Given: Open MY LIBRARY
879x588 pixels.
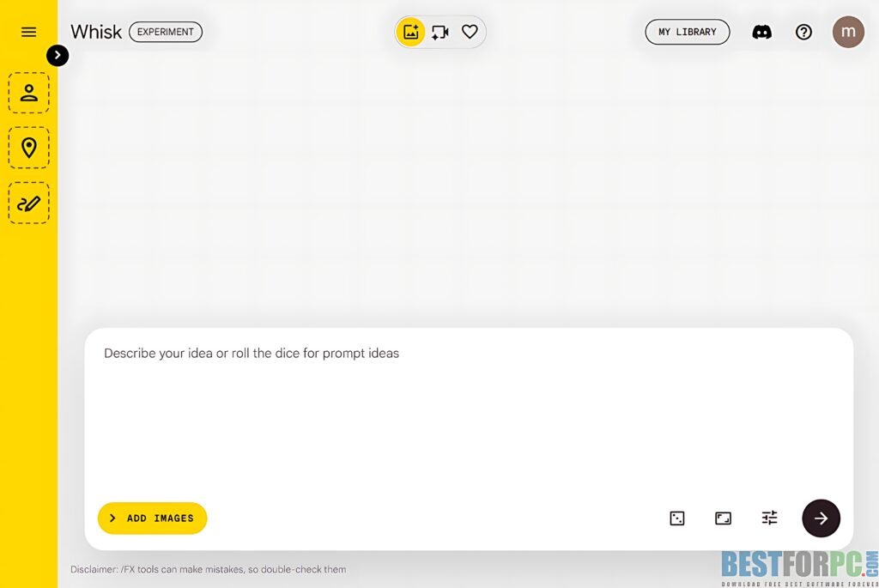Looking at the screenshot, I should [688, 32].
